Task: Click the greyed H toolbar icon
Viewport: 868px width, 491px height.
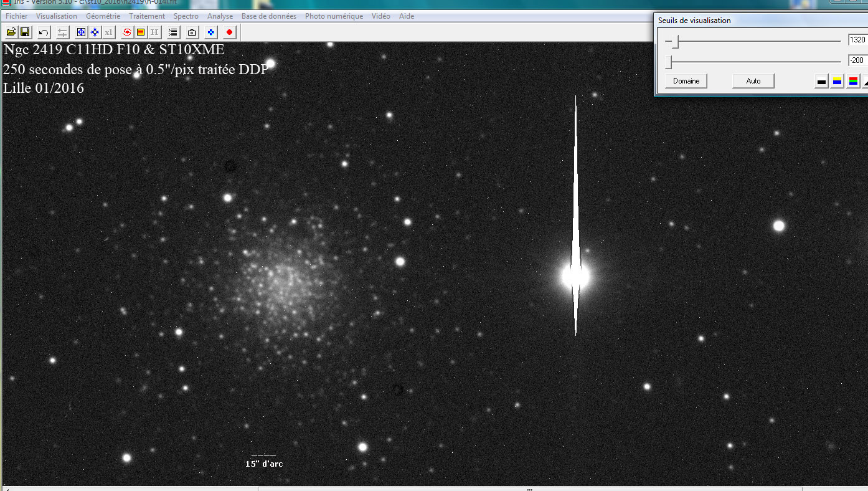Action: [x=154, y=32]
